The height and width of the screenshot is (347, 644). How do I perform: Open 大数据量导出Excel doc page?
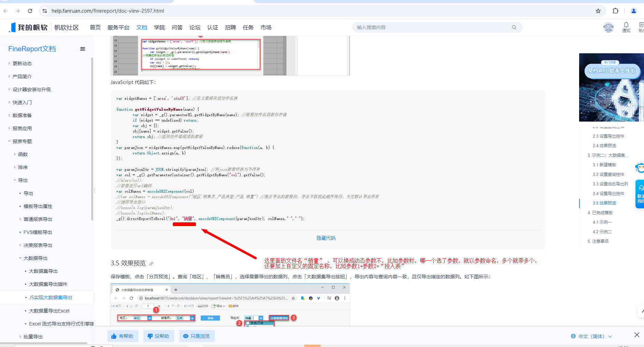pyautogui.click(x=49, y=311)
